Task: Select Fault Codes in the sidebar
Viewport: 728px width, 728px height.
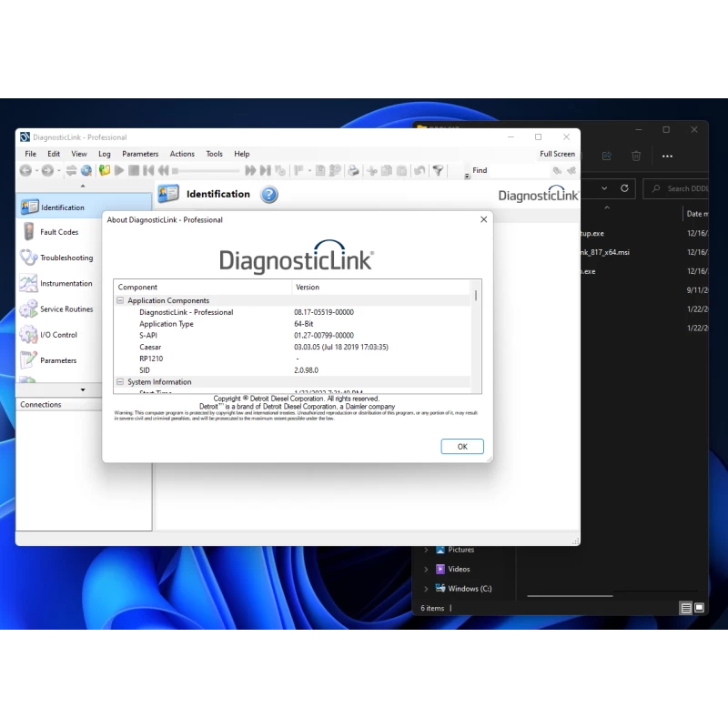Action: [x=59, y=232]
